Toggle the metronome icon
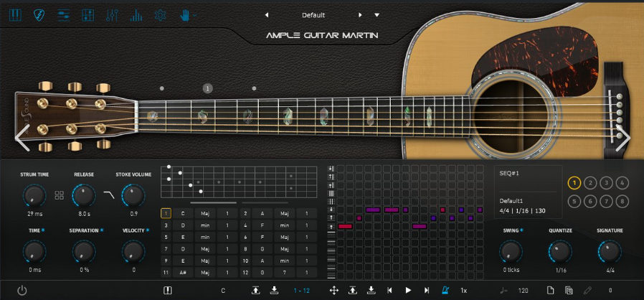Screen dimensions: 644x300 coord(445,291)
